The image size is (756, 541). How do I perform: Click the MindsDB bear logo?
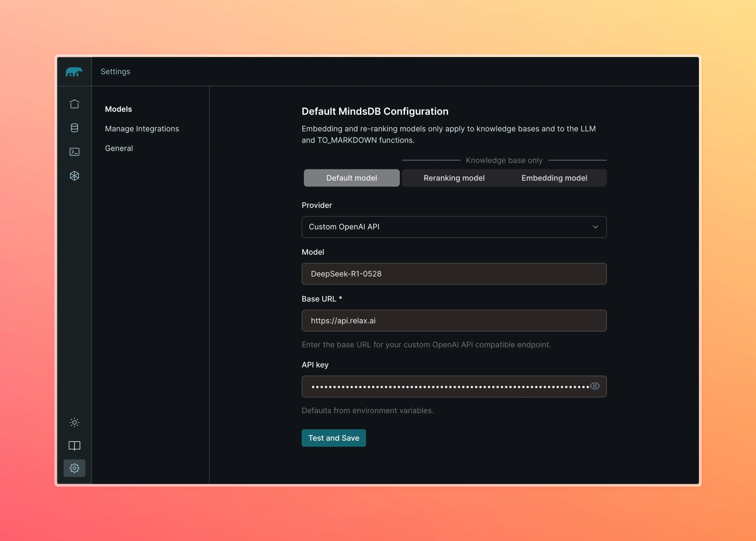74,72
